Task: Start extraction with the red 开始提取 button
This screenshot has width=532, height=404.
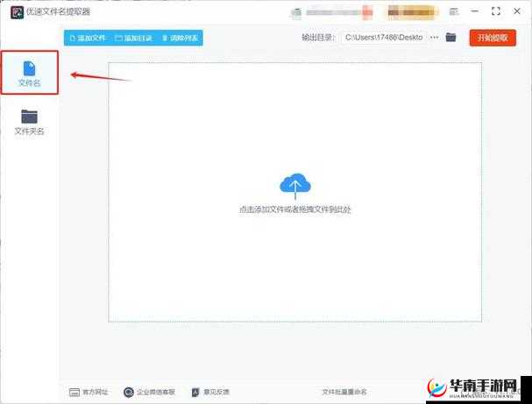Action: point(493,38)
